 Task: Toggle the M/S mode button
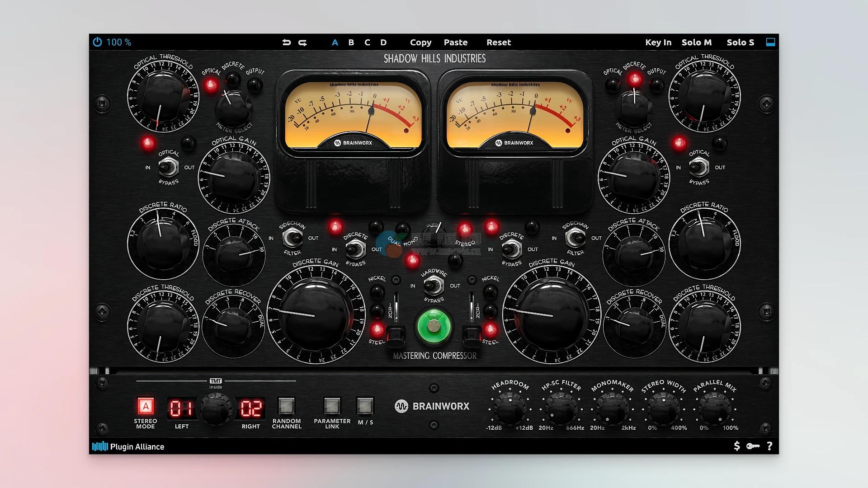365,406
